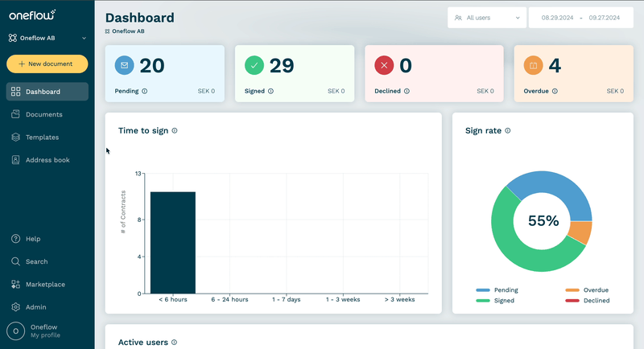The height and width of the screenshot is (349, 644).
Task: Click the Templates stacked layers icon
Action: point(15,137)
